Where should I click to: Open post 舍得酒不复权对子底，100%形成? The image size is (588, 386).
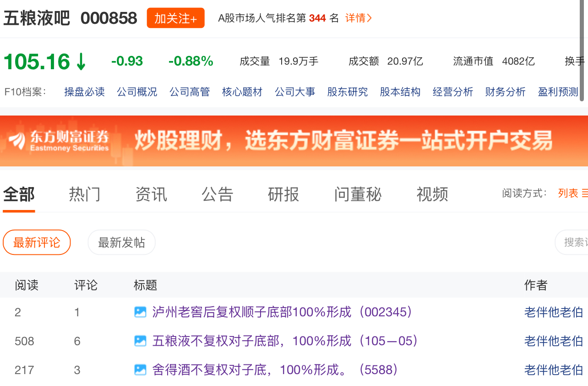[275, 369]
